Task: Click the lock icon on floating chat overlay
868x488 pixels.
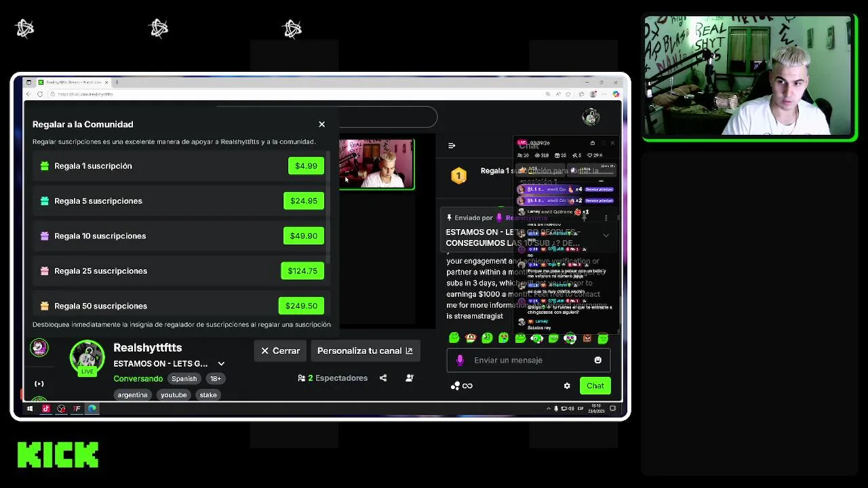Action: tap(592, 143)
